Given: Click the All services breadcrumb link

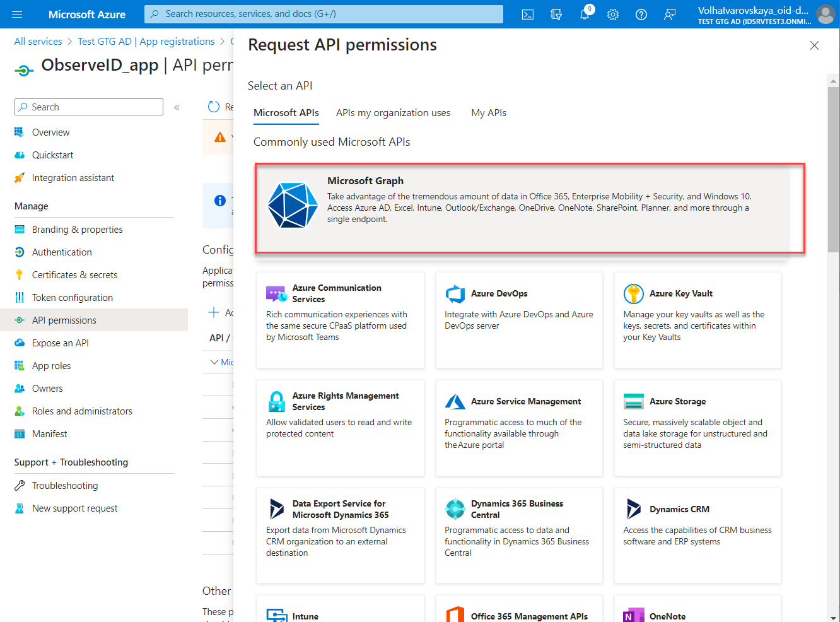Looking at the screenshot, I should 38,42.
